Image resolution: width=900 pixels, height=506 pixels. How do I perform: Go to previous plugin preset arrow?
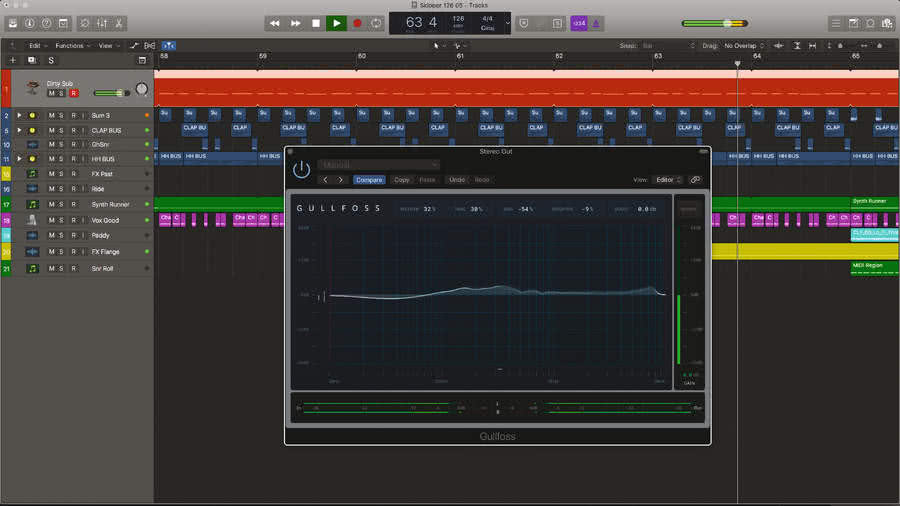[x=325, y=180]
